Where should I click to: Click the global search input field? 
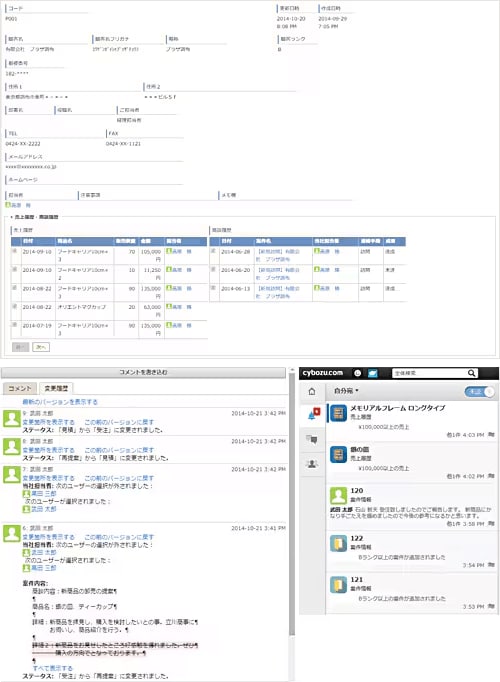click(430, 373)
